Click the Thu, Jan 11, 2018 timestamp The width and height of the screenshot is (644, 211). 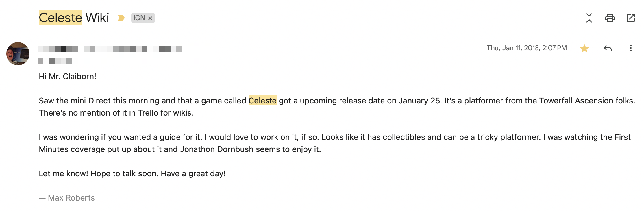526,48
